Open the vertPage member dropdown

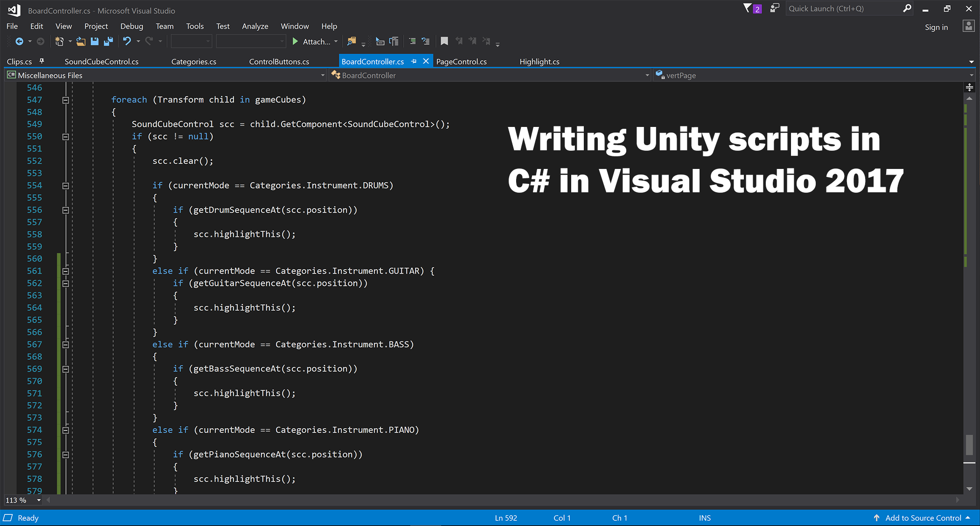point(972,75)
